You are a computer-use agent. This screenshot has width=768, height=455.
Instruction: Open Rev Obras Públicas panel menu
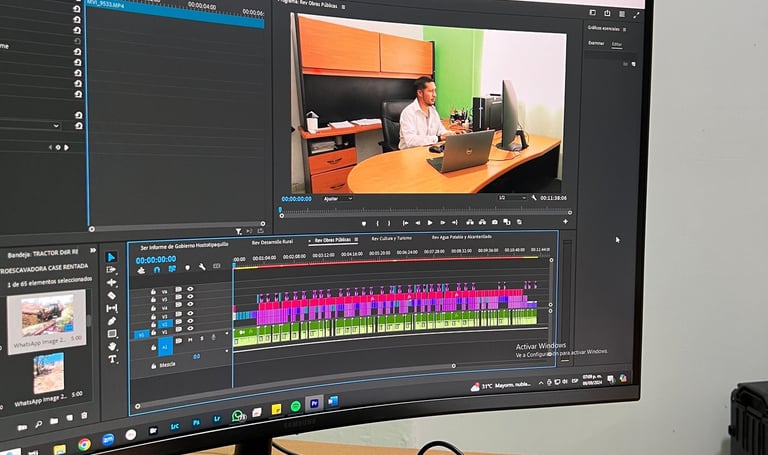point(356,239)
